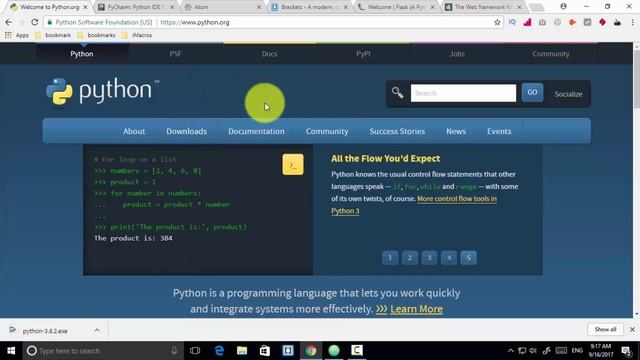Screen dimensions: 640x360
Task: Go to slide 3 of the carousel
Action: (x=429, y=258)
